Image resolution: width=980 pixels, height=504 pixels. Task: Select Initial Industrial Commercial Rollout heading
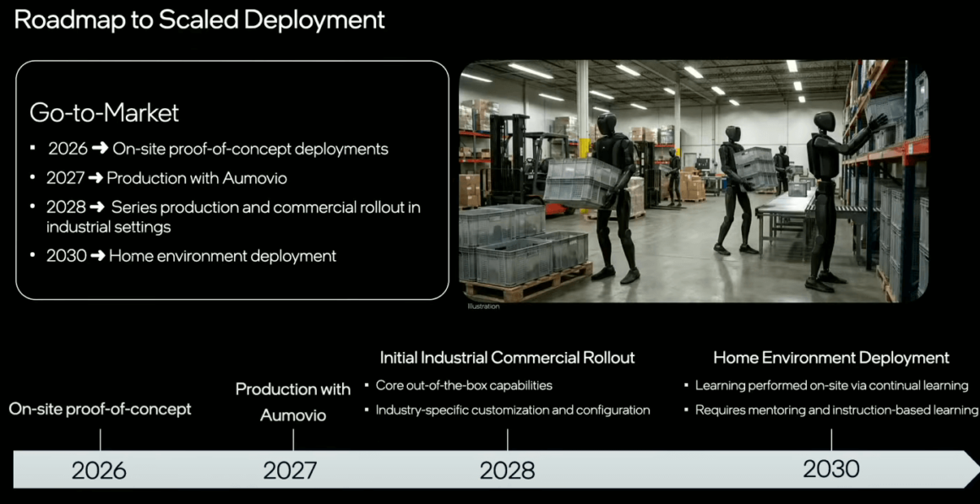tap(507, 357)
